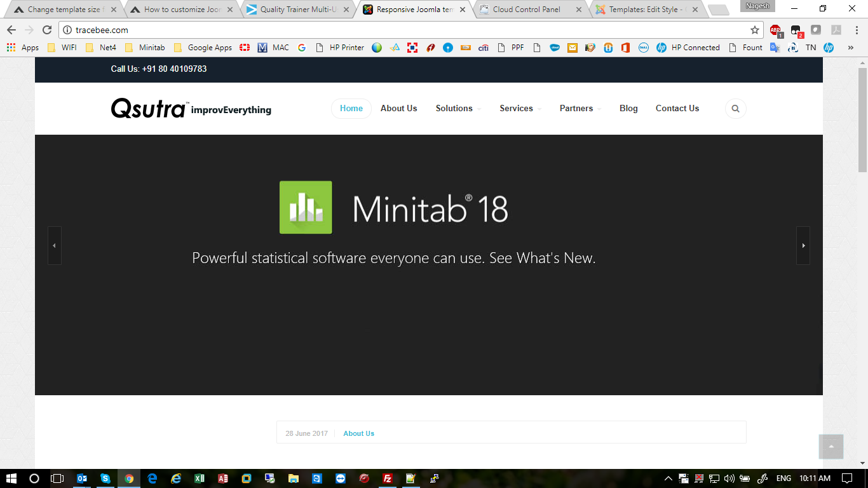Open the Adblock Plus extension icon
Screen dimensions: 868x488
(775, 30)
